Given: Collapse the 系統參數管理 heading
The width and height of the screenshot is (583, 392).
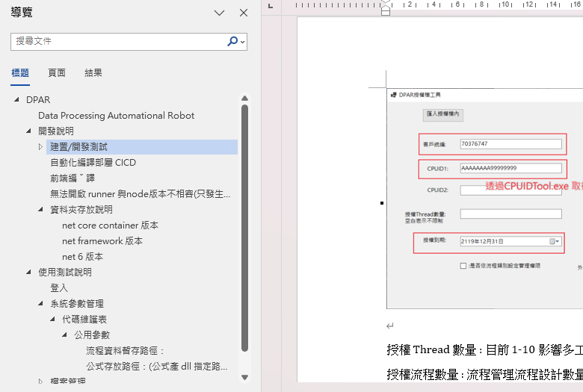Looking at the screenshot, I should [41, 304].
